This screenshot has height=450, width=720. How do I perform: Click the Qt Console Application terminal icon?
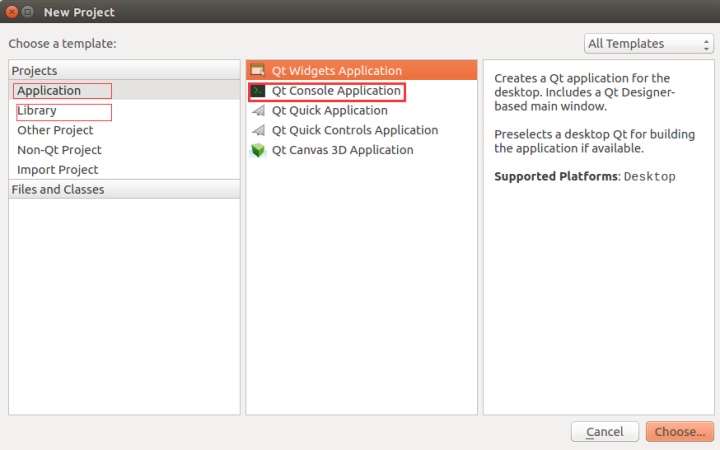click(258, 91)
